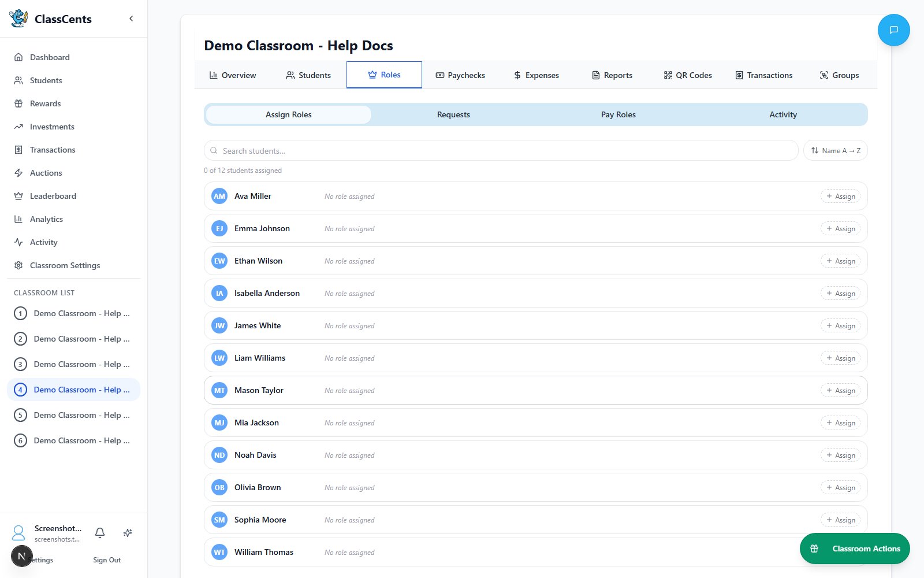The height and width of the screenshot is (578, 924).
Task: Open the Expenses tab
Action: click(x=536, y=75)
